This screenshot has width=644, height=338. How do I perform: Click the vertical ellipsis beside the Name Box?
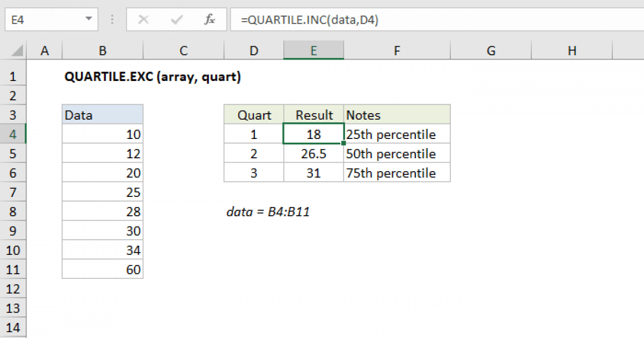[112, 19]
